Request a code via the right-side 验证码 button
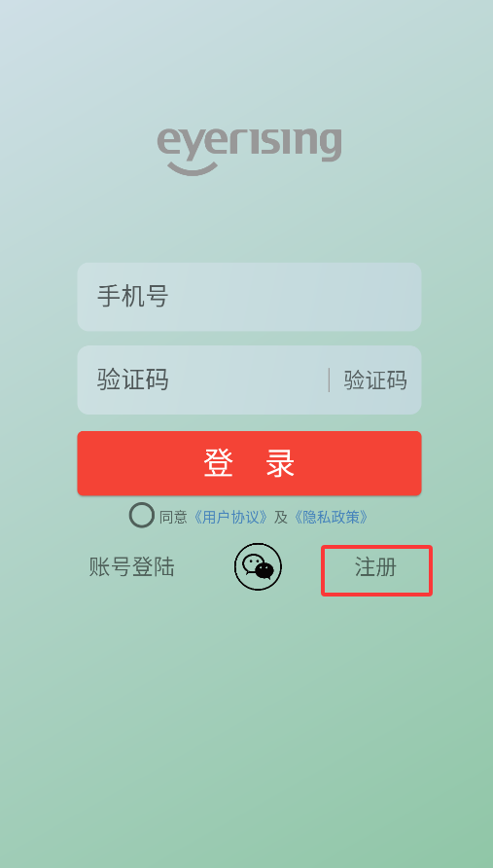493x868 pixels. tap(375, 380)
